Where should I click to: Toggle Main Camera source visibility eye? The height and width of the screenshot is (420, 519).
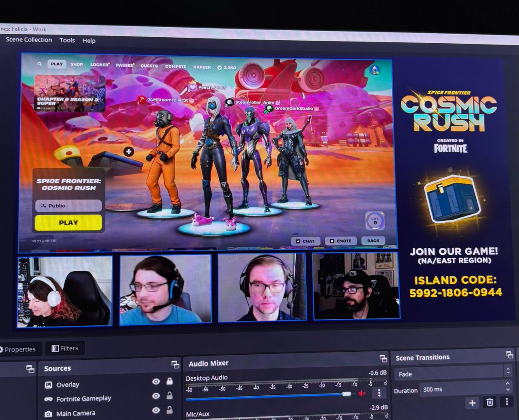pyautogui.click(x=156, y=410)
